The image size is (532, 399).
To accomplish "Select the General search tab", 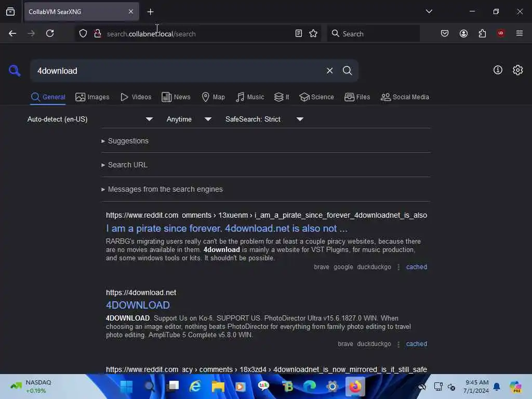I will coord(48,97).
